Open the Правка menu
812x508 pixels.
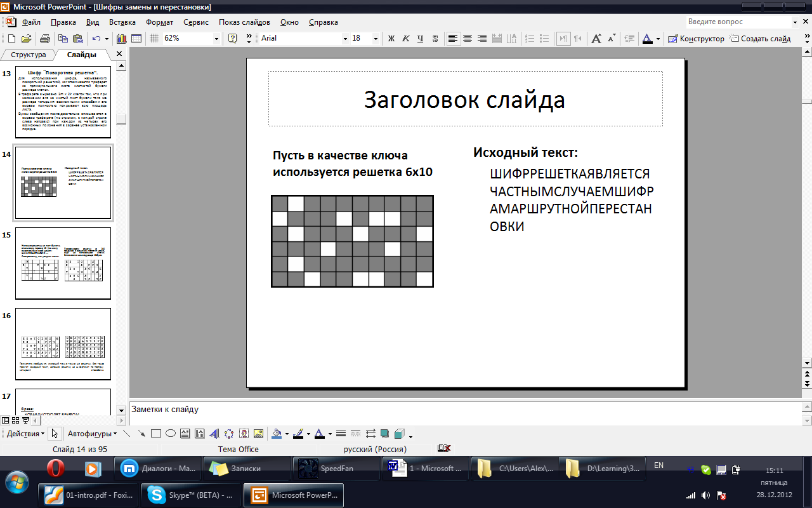pyautogui.click(x=63, y=22)
